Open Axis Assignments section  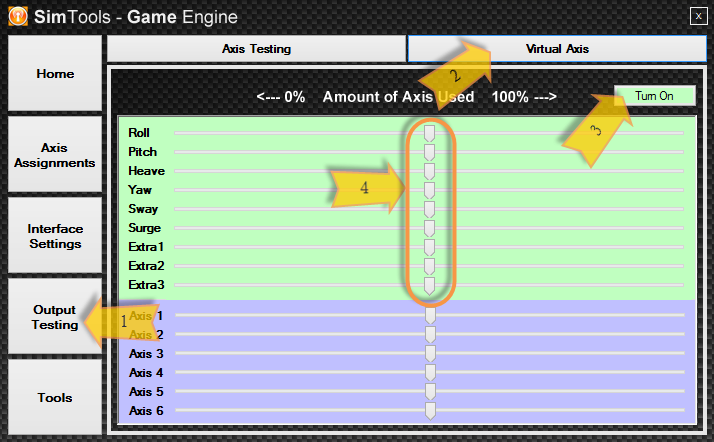point(55,155)
